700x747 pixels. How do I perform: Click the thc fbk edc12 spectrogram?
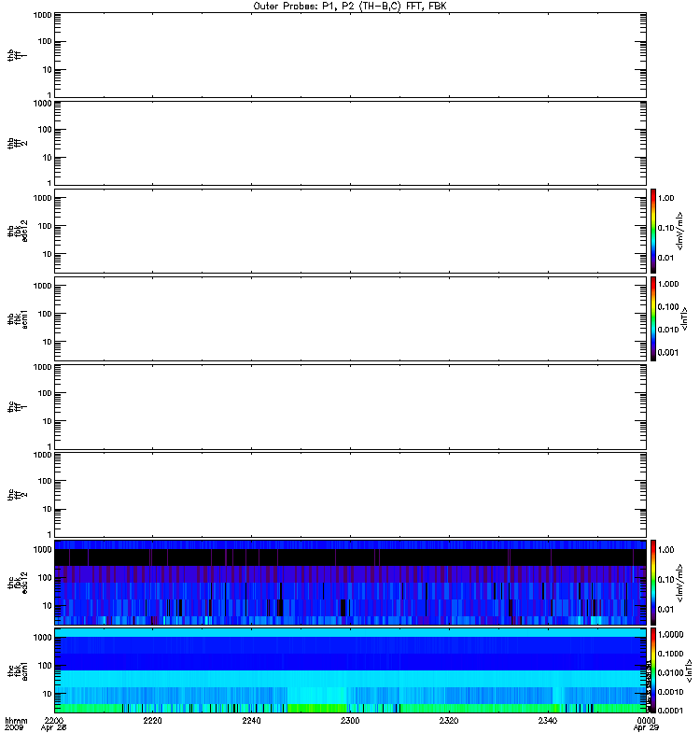coord(350,582)
